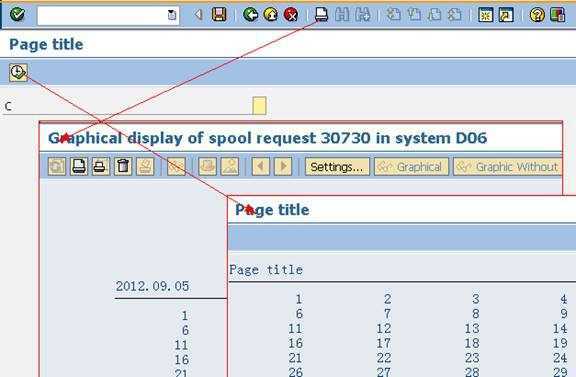This screenshot has height=377, width=576.
Task: Open the Settings... button
Action: pyautogui.click(x=337, y=167)
